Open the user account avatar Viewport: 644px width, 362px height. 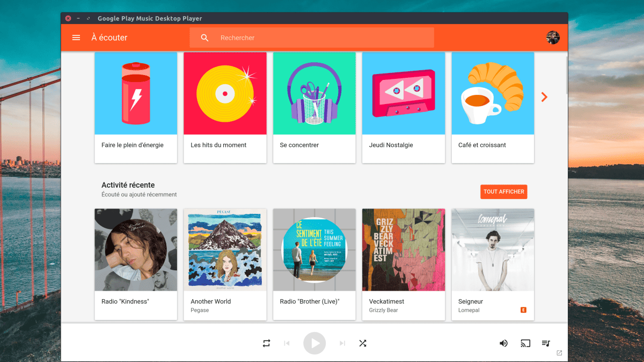[x=553, y=38]
